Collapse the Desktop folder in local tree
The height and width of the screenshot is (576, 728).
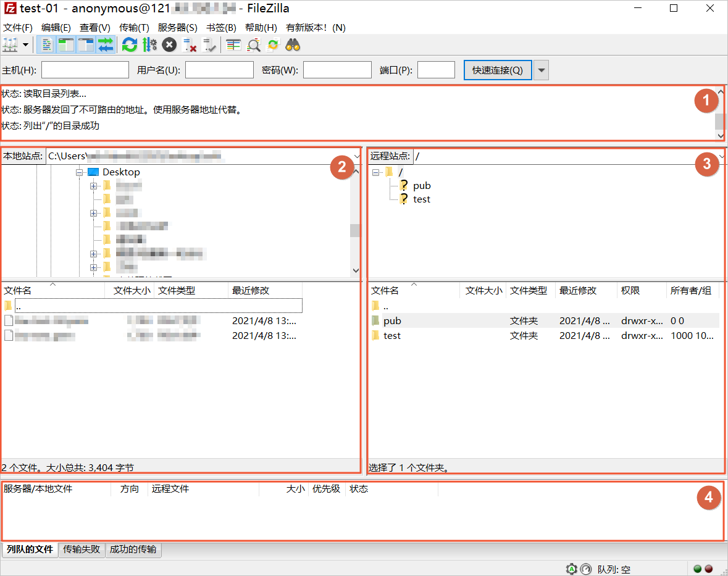click(79, 172)
